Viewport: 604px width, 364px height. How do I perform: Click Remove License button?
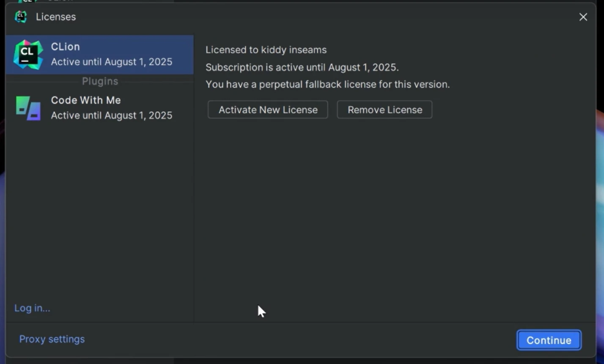pyautogui.click(x=384, y=109)
